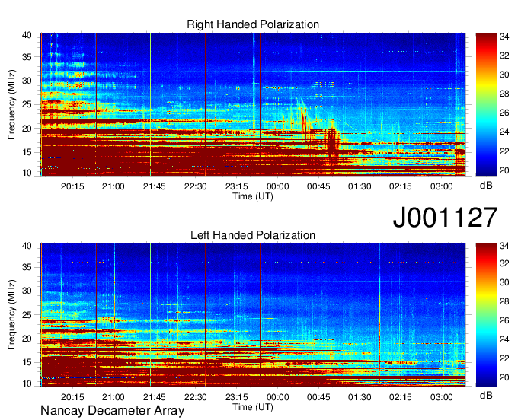Click the 21:45 time tick of Right Handed plot

pyautogui.click(x=155, y=186)
